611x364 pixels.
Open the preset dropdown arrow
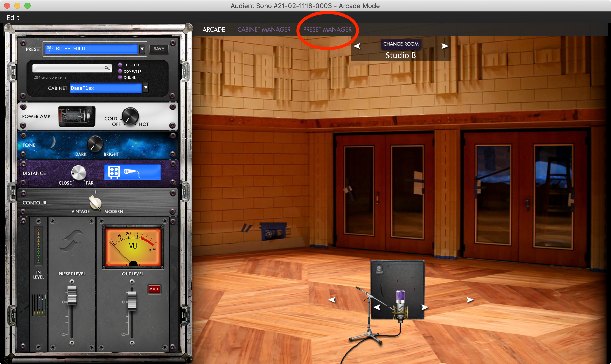click(x=142, y=49)
